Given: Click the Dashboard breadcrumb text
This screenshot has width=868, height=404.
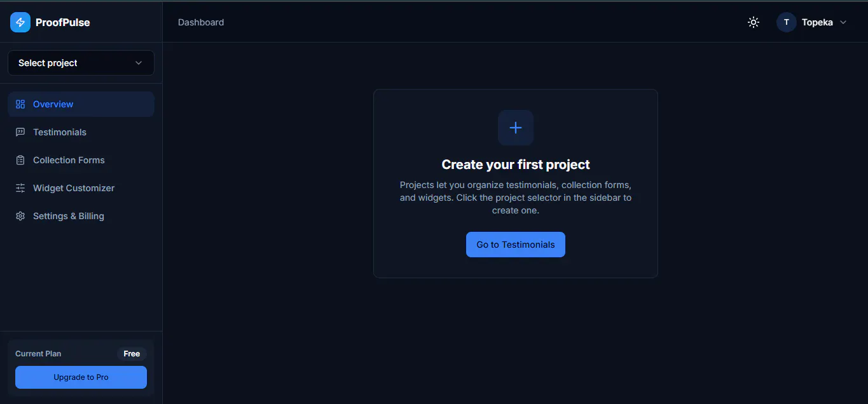Looking at the screenshot, I should tap(201, 22).
